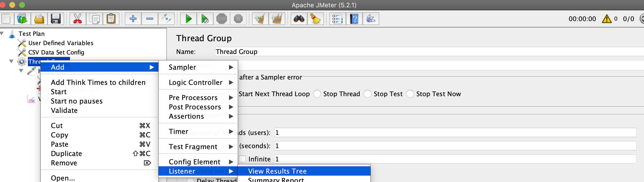
Task: Click the highlighted Add menu entry
Action: [100, 67]
